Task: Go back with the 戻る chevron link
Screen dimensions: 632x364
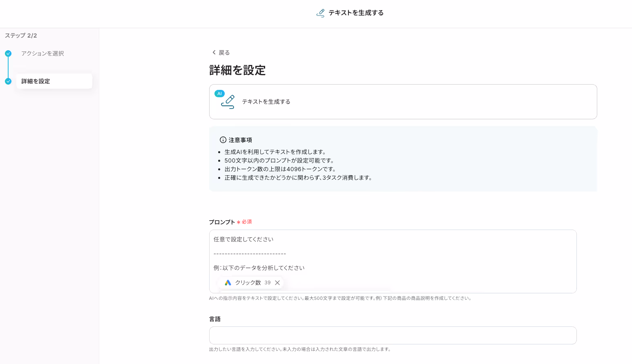Action: pyautogui.click(x=221, y=53)
